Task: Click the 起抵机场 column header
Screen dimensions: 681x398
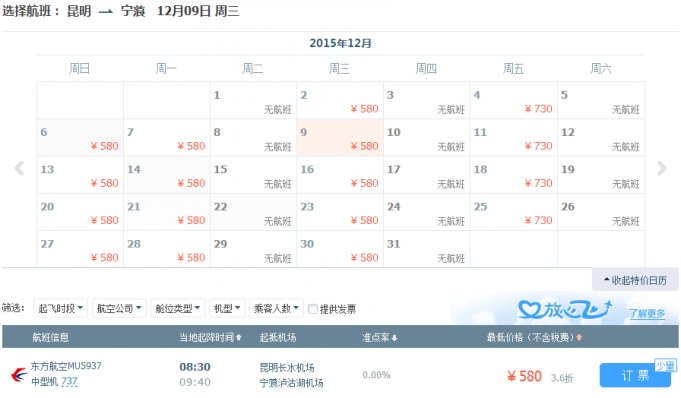Action: (278, 337)
